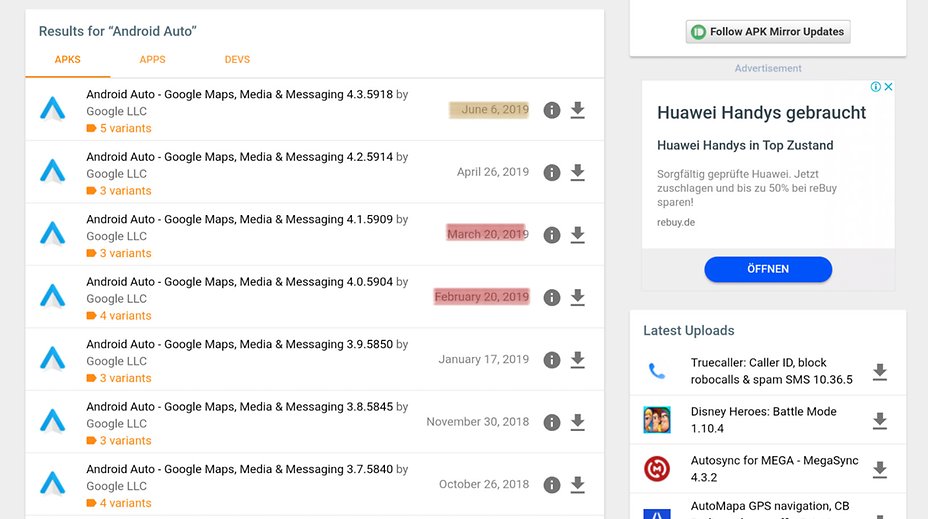
Task: Click the March 20, 2019 date
Action: tap(488, 234)
